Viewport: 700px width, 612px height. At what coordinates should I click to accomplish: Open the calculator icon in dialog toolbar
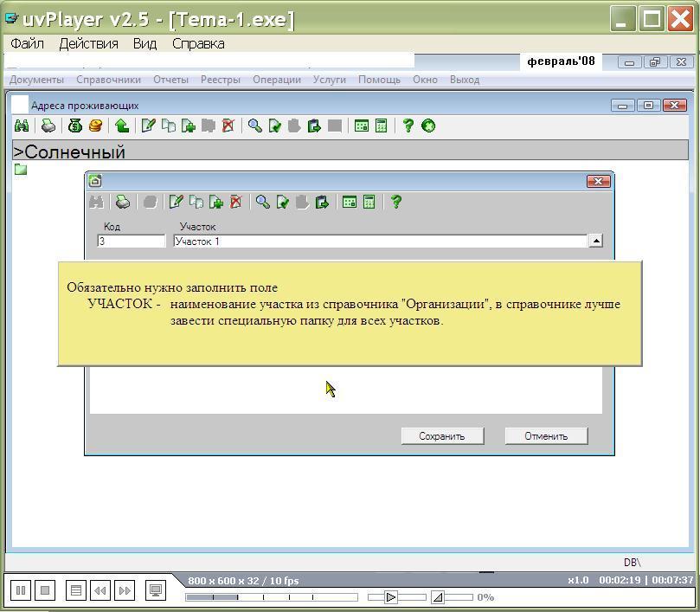(369, 203)
